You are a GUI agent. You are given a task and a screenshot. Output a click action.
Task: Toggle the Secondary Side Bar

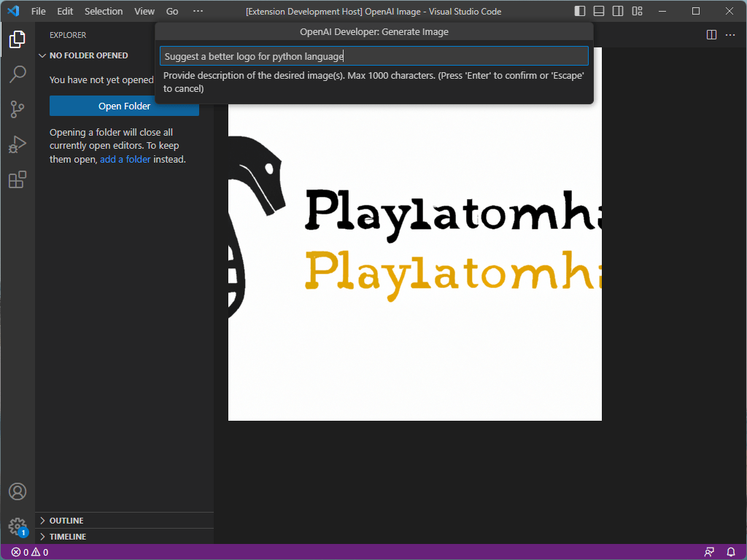coord(618,11)
